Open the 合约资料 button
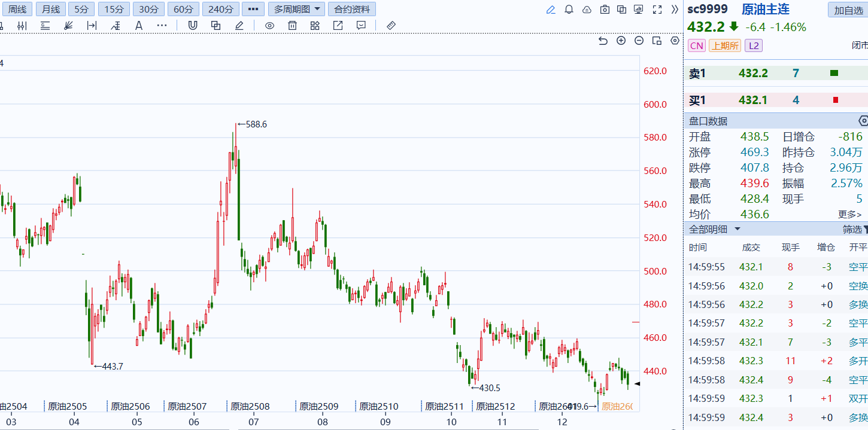Screen dimensions: 868x430 352,10
